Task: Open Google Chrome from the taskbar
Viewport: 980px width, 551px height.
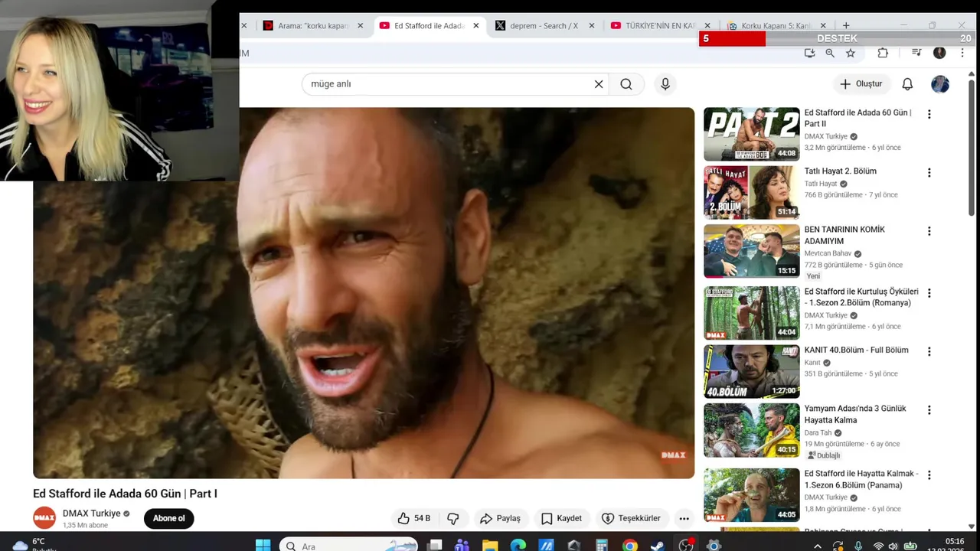Action: pyautogui.click(x=630, y=546)
